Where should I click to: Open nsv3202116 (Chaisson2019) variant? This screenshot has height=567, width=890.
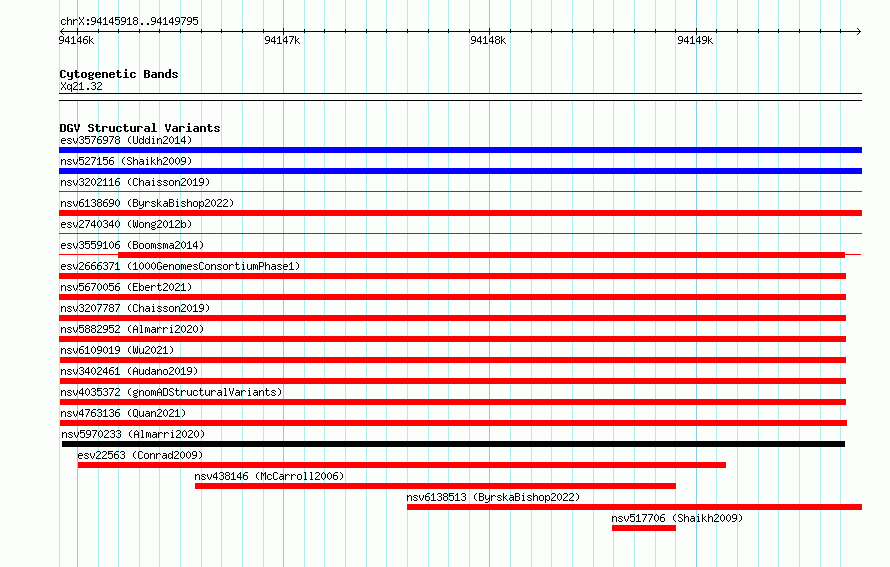pos(135,182)
